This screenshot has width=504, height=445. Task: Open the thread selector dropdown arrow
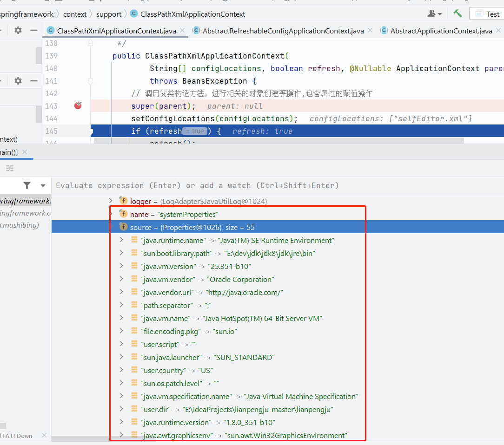(x=43, y=185)
